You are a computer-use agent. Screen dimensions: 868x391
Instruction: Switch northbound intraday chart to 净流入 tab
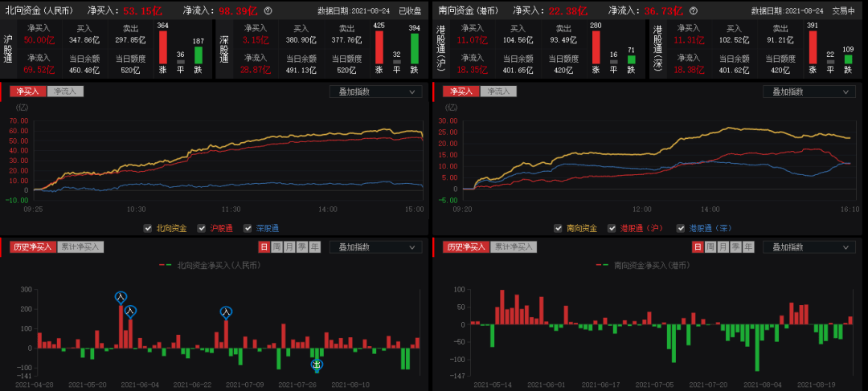[x=63, y=92]
